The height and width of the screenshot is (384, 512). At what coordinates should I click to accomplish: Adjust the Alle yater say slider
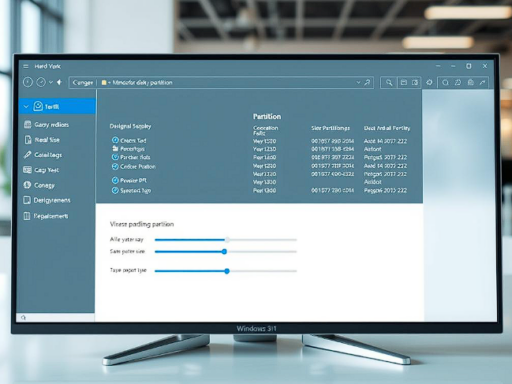pyautogui.click(x=227, y=240)
